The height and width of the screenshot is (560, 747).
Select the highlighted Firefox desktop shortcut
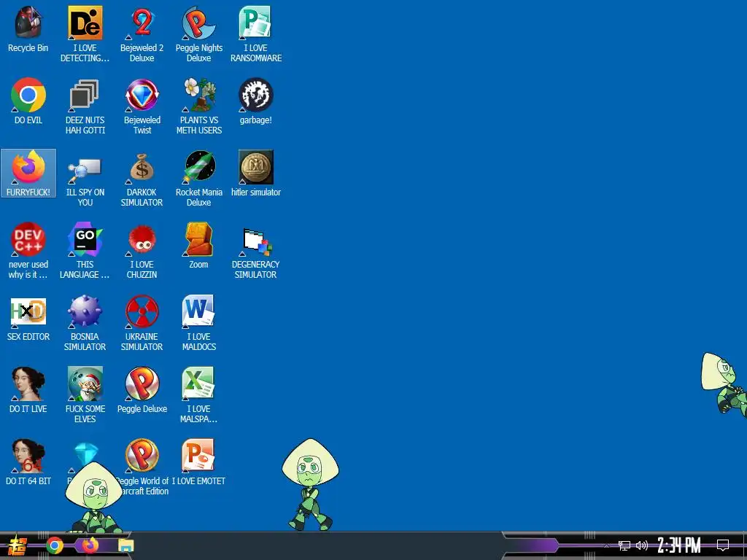click(x=28, y=174)
